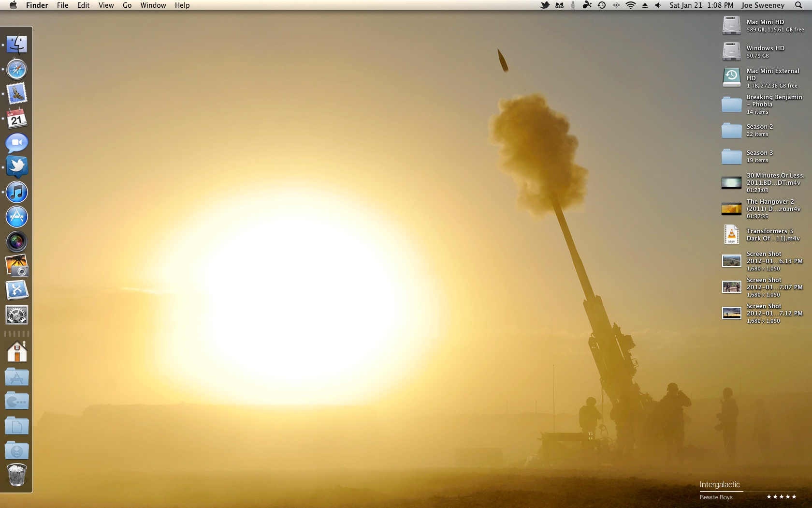Select the Transformers 3 VLC file icon
This screenshot has width=812, height=508.
click(x=731, y=235)
